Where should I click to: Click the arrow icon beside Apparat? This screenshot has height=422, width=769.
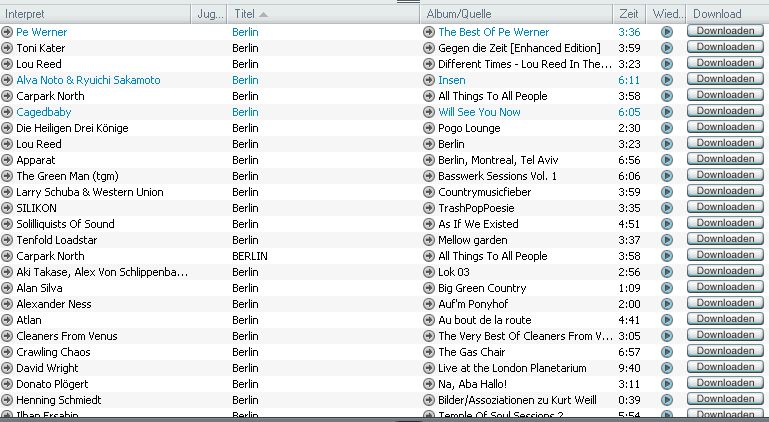tap(7, 160)
